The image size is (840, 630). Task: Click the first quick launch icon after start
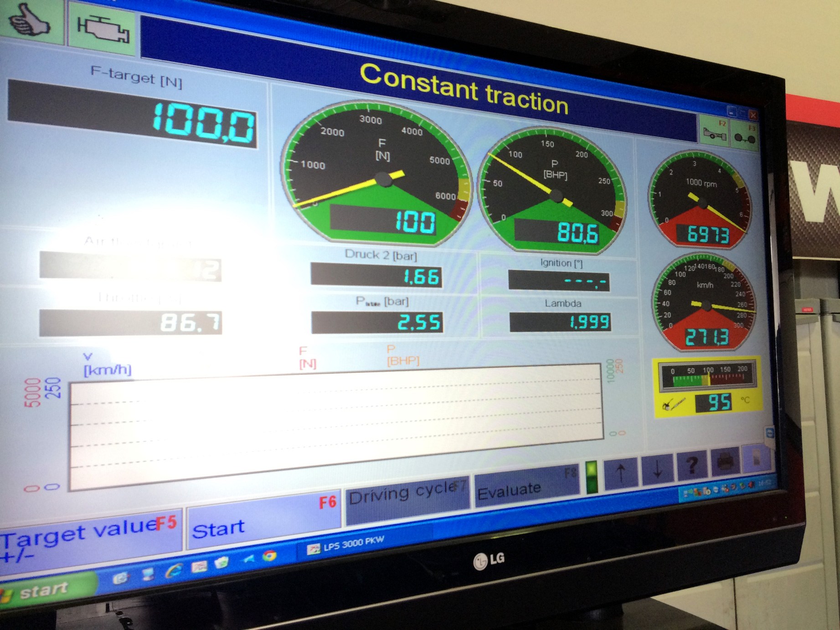coord(121,578)
